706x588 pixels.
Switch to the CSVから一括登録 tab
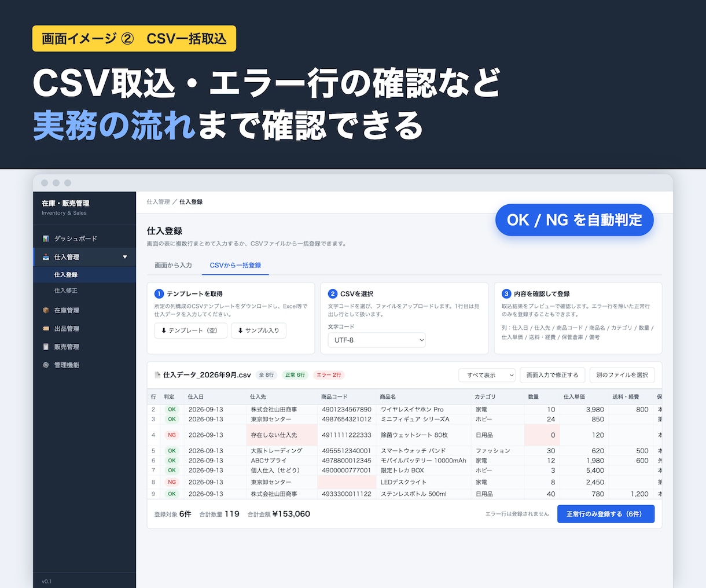pyautogui.click(x=235, y=265)
